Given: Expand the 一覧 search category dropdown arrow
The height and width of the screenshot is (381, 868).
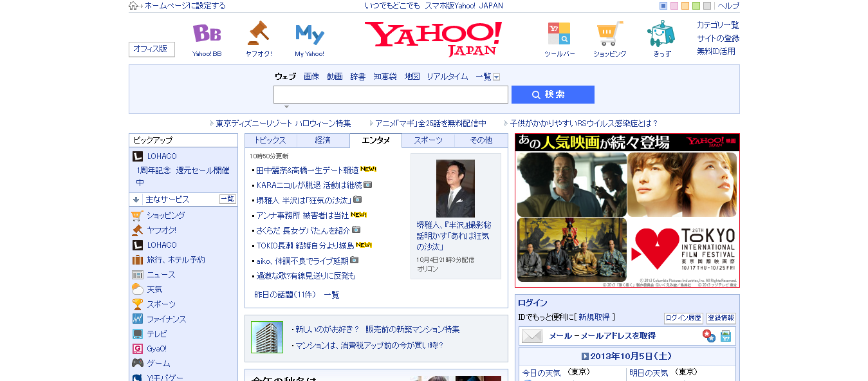Looking at the screenshot, I should (497, 77).
